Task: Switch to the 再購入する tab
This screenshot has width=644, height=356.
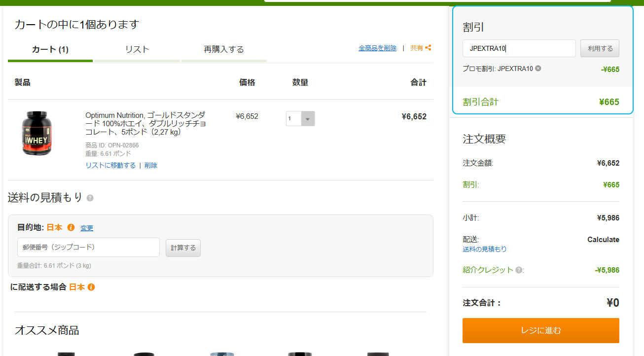Action: click(x=224, y=49)
